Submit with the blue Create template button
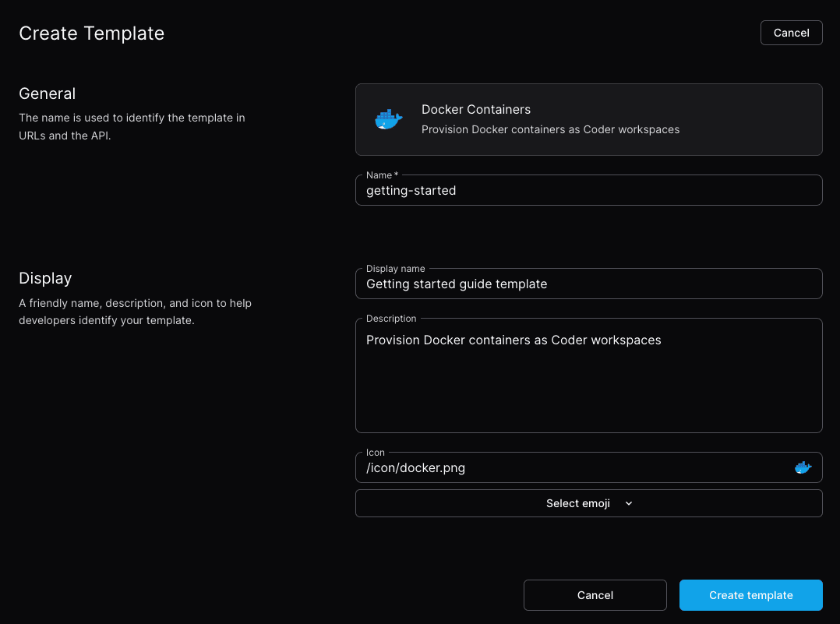 [750, 595]
